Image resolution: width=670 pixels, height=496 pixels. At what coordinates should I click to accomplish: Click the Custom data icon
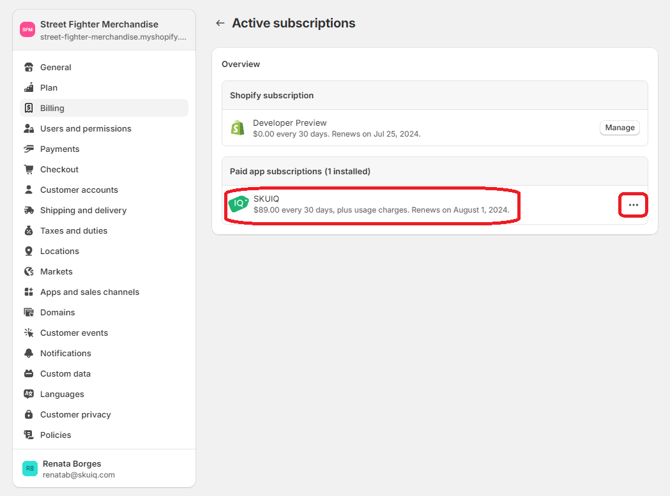(x=29, y=374)
